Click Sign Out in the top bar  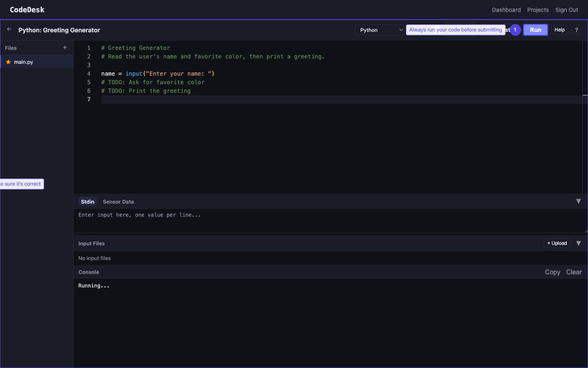click(566, 9)
